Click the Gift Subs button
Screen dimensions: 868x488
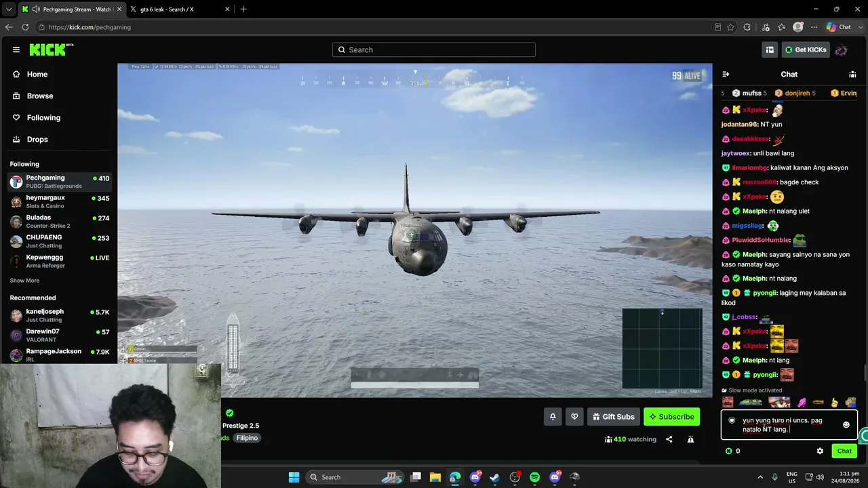[613, 417]
